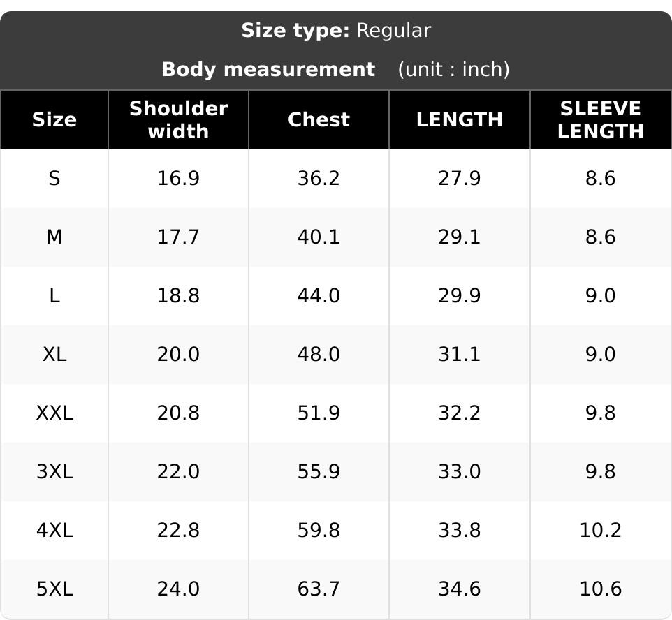Select the L size row label

click(x=54, y=295)
